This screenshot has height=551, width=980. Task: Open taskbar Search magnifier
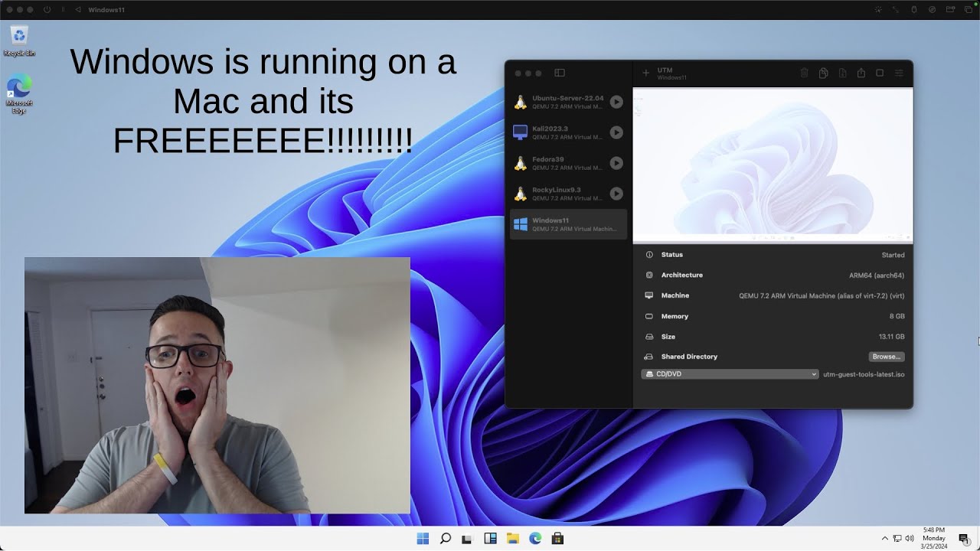pyautogui.click(x=445, y=539)
